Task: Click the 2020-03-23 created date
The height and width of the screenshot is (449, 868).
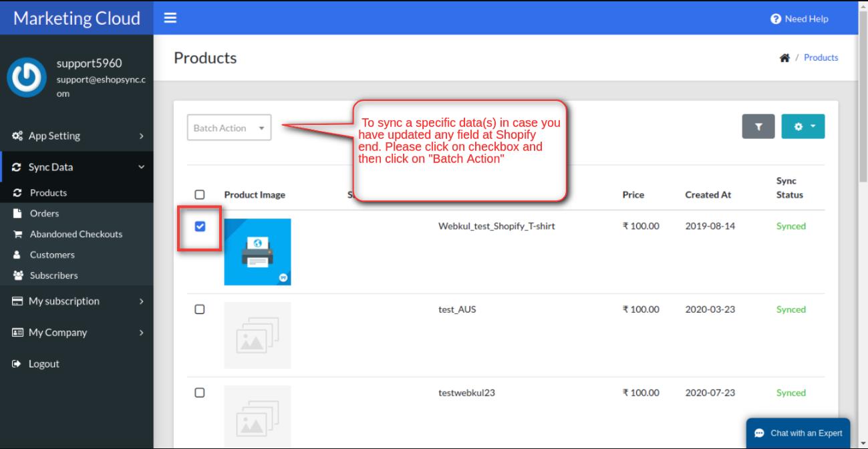Action: tap(710, 309)
